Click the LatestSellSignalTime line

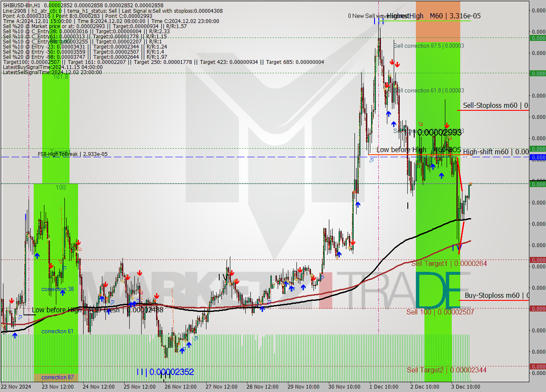(52, 72)
